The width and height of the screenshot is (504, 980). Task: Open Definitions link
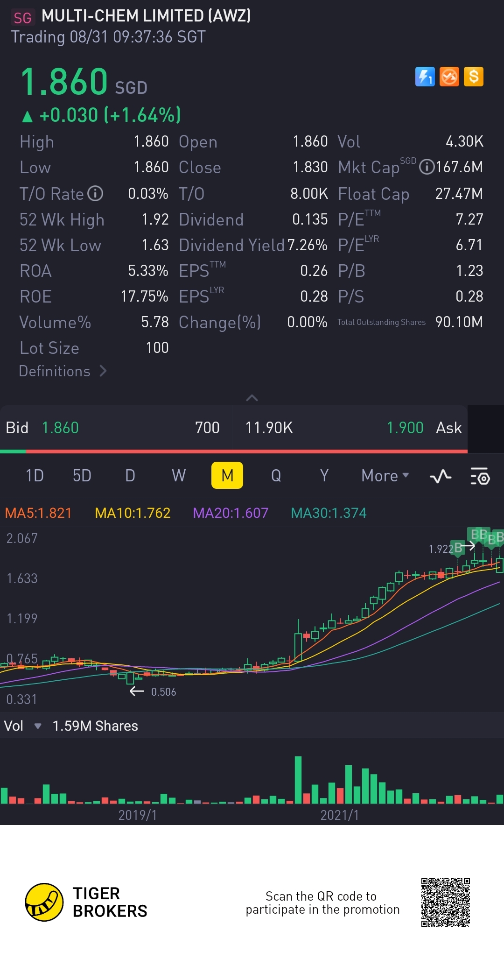(x=63, y=371)
